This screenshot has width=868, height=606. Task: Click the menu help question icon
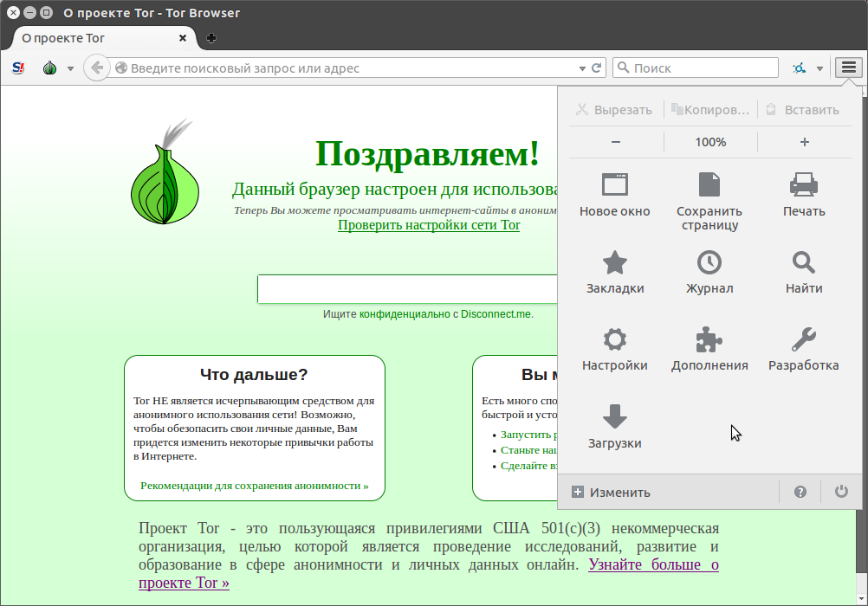(800, 492)
